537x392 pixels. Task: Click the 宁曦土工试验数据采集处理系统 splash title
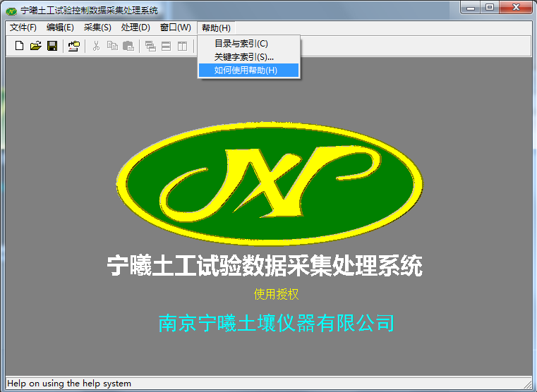coord(265,265)
